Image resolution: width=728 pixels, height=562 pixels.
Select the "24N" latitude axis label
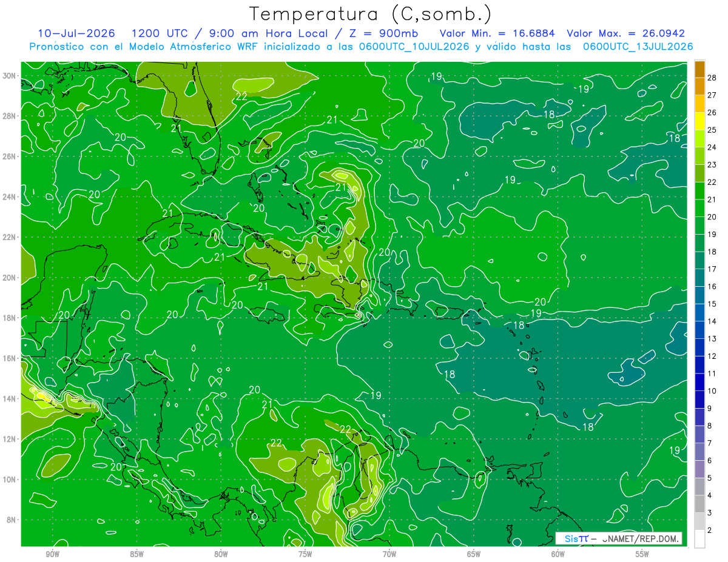(x=10, y=197)
